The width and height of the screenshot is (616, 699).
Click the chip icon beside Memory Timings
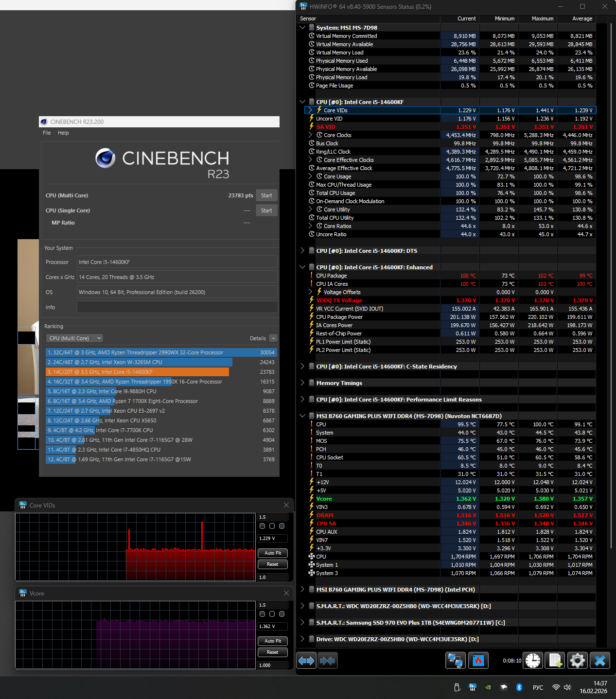click(x=312, y=383)
